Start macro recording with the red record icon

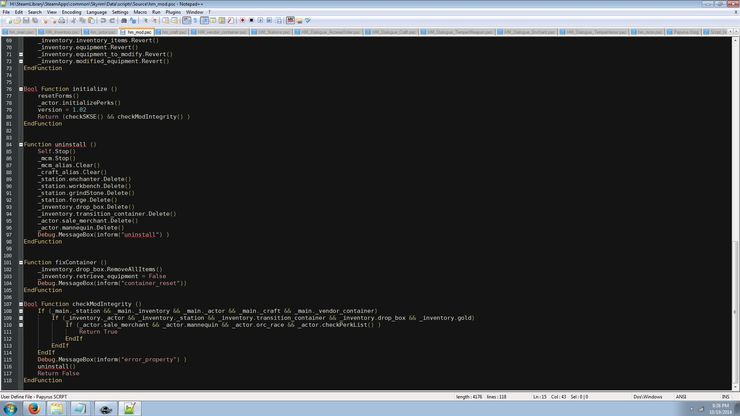coord(242,20)
